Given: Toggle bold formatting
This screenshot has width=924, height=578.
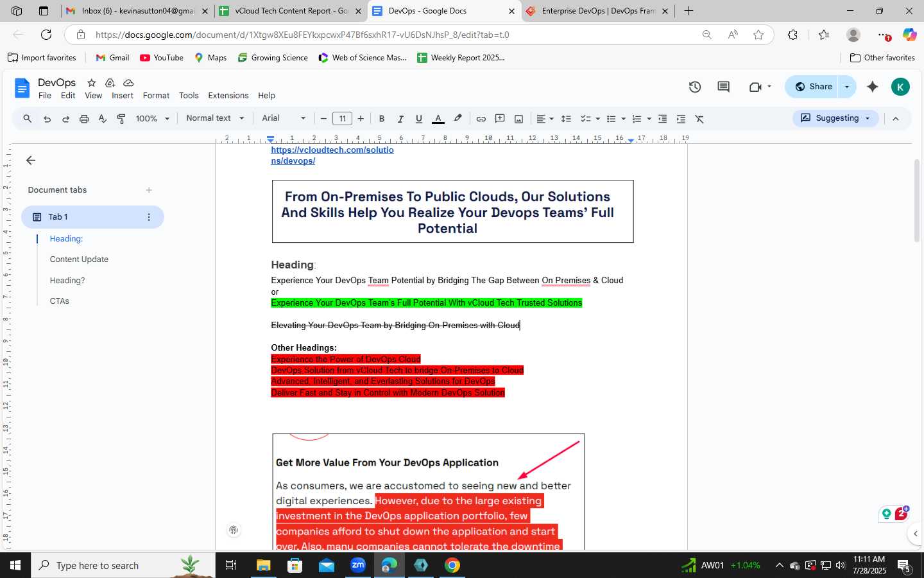Looking at the screenshot, I should (382, 119).
